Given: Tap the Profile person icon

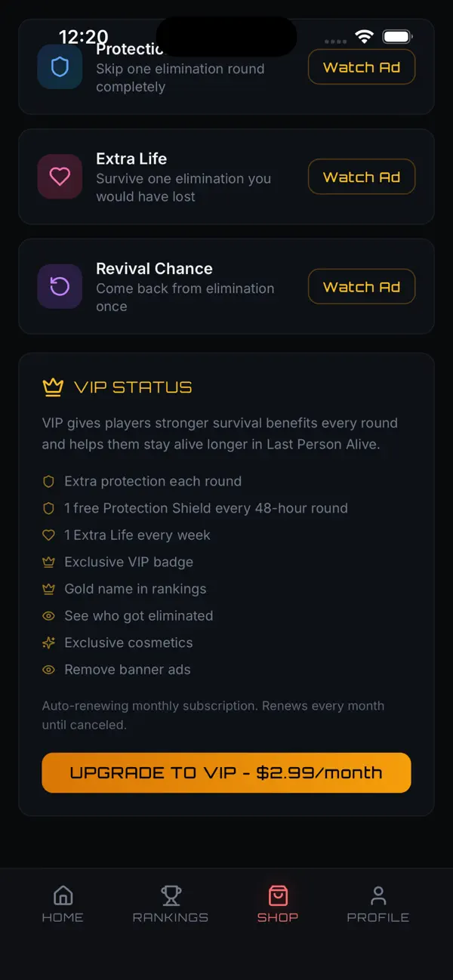Looking at the screenshot, I should click(378, 895).
